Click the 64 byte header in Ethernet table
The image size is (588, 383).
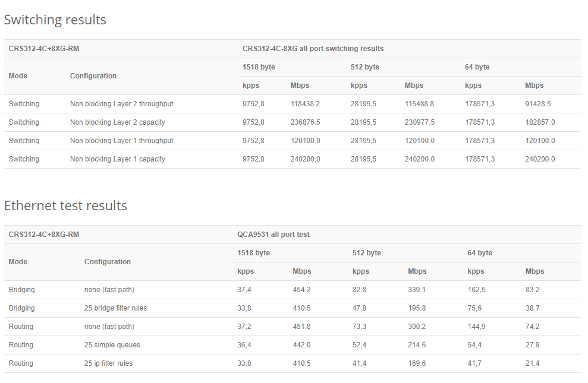pos(479,253)
